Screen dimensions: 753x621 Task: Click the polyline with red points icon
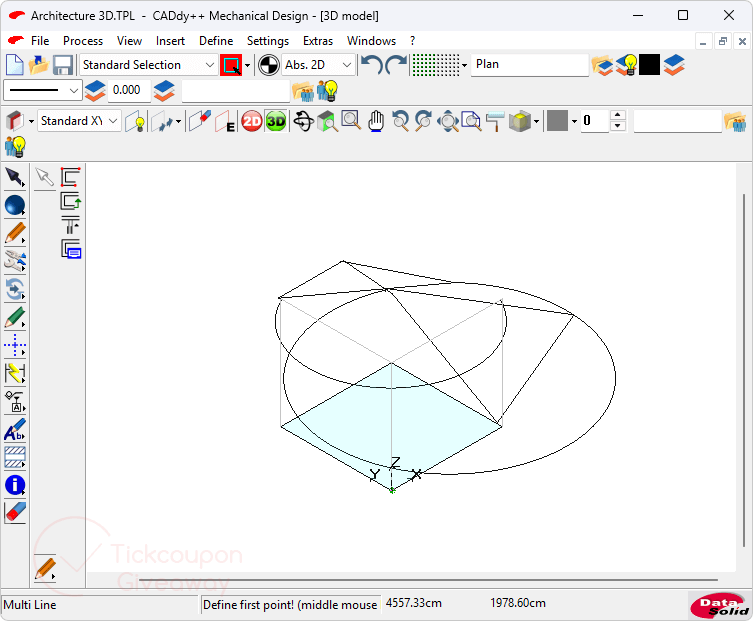pyautogui.click(x=71, y=177)
